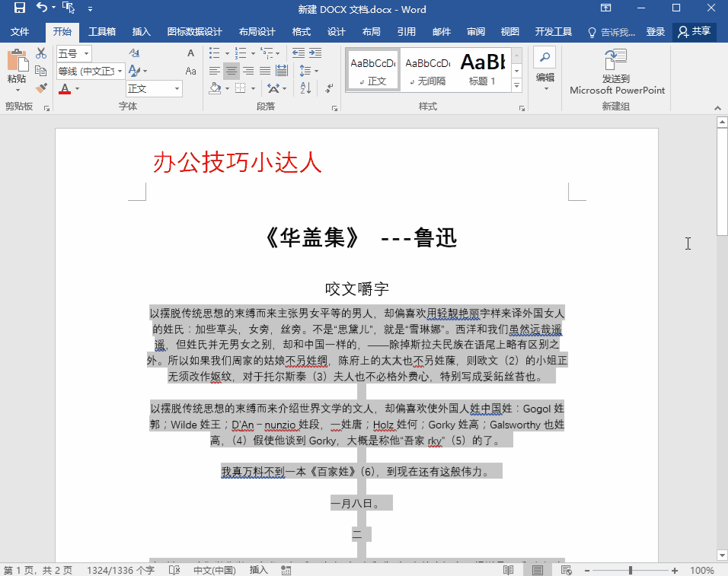Open Ribbon Display Options icon

(x=605, y=8)
